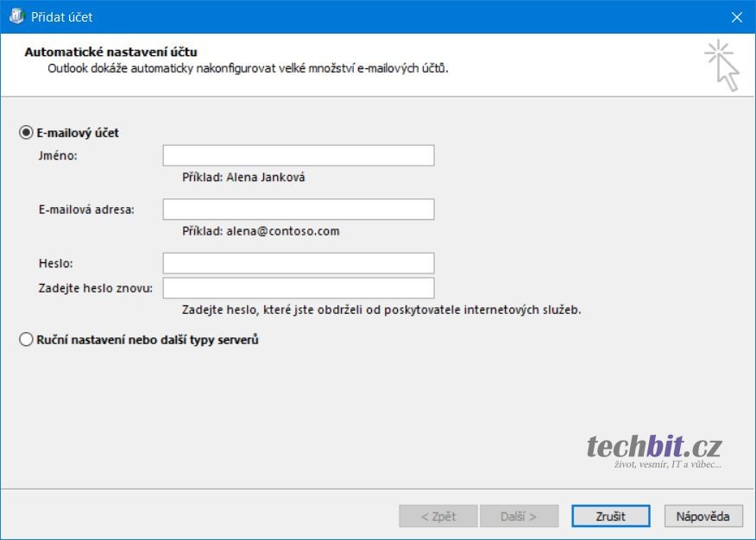Click the cursor wizard icon in the header
Screen dimensions: 756x540
pos(722,65)
